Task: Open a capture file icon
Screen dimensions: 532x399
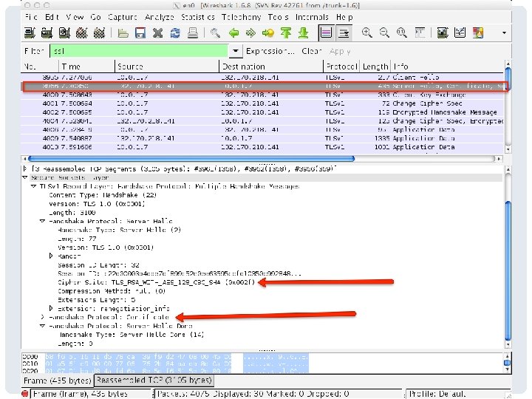Action: 123,33
